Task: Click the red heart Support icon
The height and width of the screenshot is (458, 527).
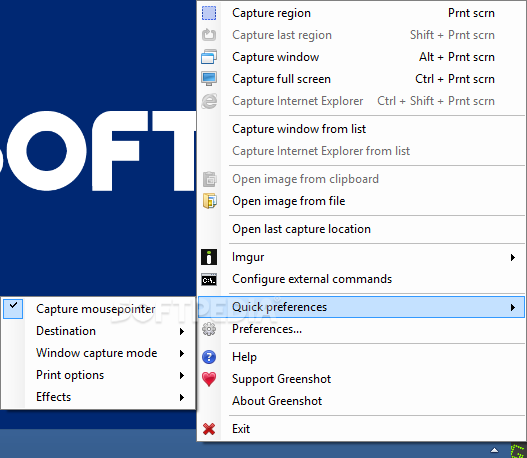Action: [x=209, y=379]
